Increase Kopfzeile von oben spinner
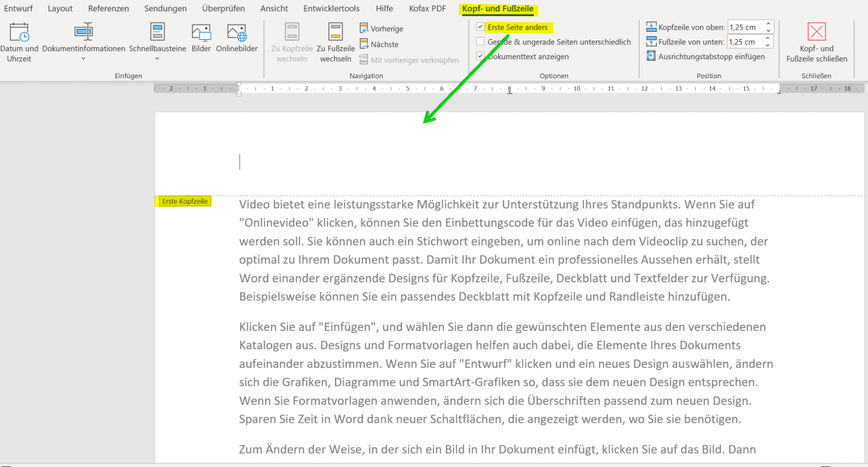The image size is (868, 467). 769,24
